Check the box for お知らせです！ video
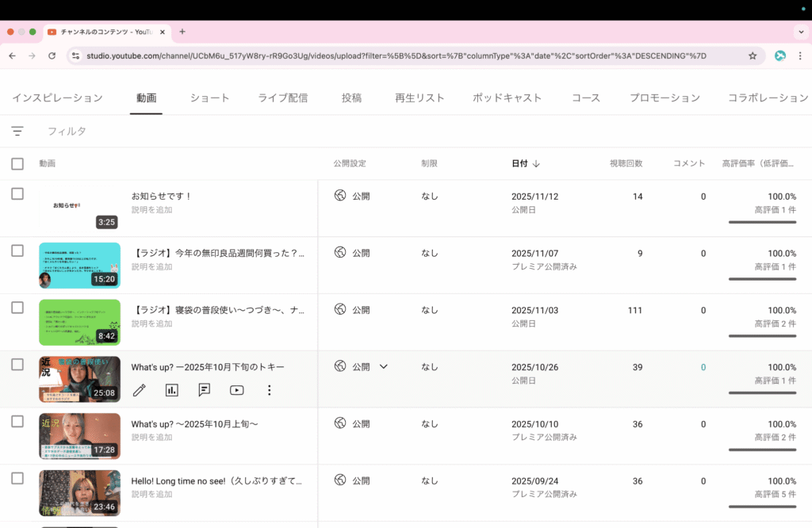Viewport: 812px width, 528px height. tap(17, 194)
